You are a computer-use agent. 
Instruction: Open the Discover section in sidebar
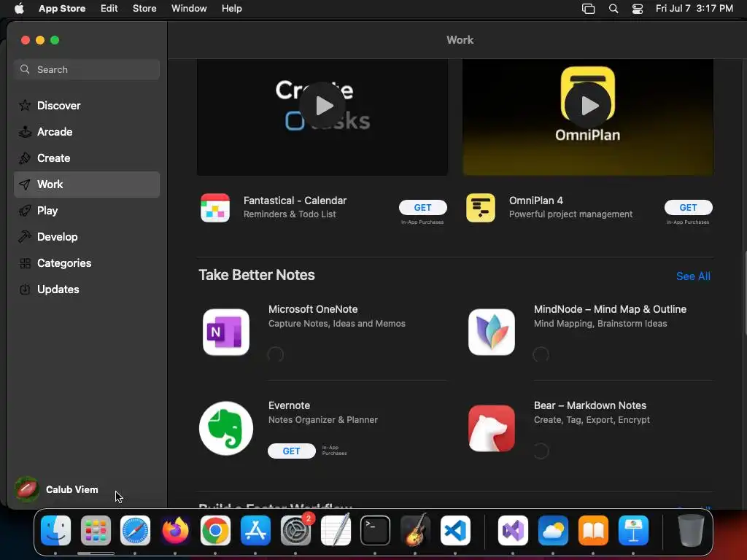[x=87, y=105]
